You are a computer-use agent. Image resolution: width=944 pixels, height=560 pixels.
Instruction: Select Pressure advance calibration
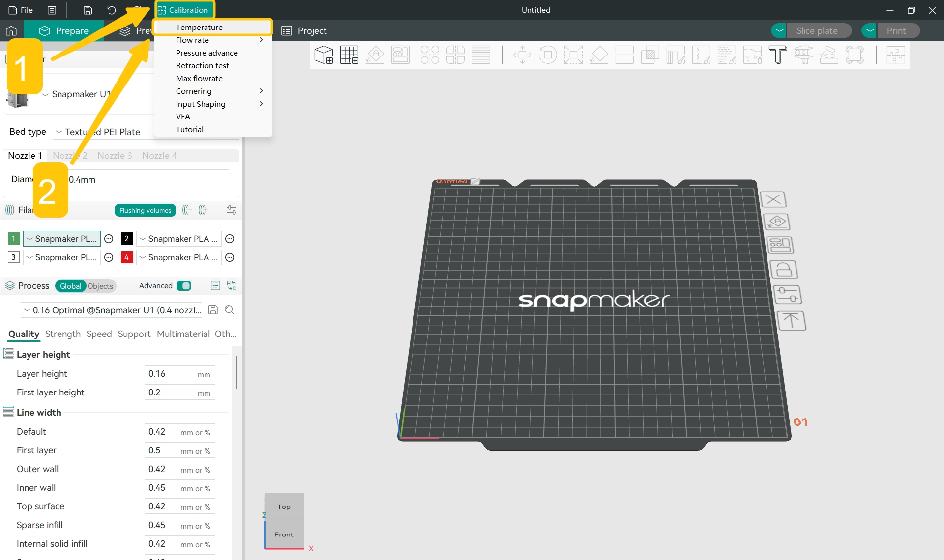(213, 53)
